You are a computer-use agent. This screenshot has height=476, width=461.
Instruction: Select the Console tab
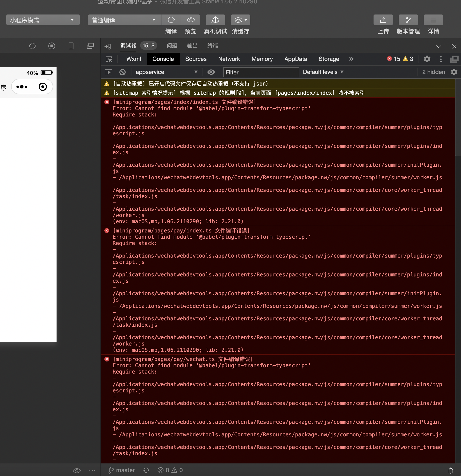[163, 59]
